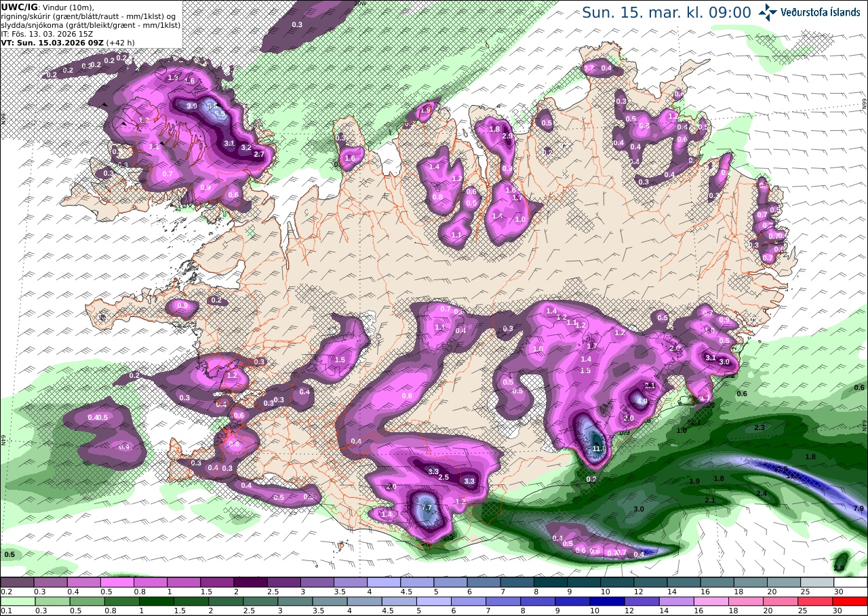Viewport: 868px width, 616px height.
Task: Pick the dark teal snow swatch 8–9
Action: (551, 582)
